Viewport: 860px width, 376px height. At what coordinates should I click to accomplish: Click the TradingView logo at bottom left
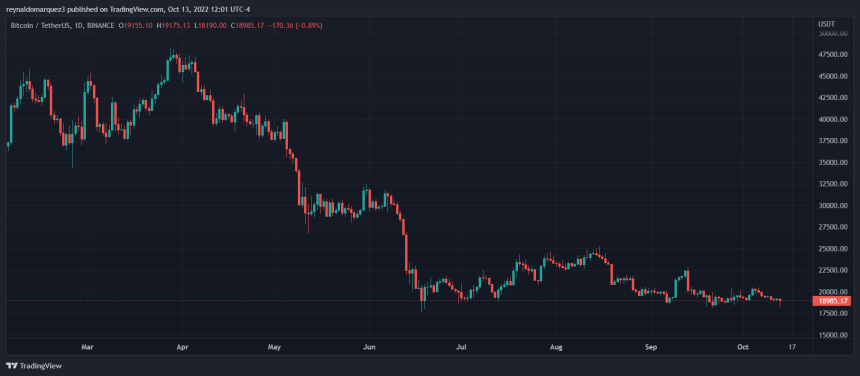pyautogui.click(x=34, y=366)
